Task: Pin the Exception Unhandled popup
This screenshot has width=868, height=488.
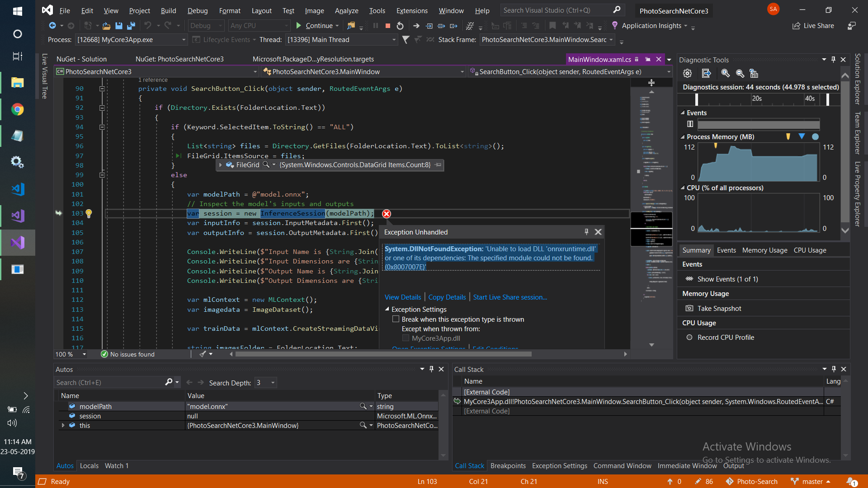Action: tap(586, 232)
